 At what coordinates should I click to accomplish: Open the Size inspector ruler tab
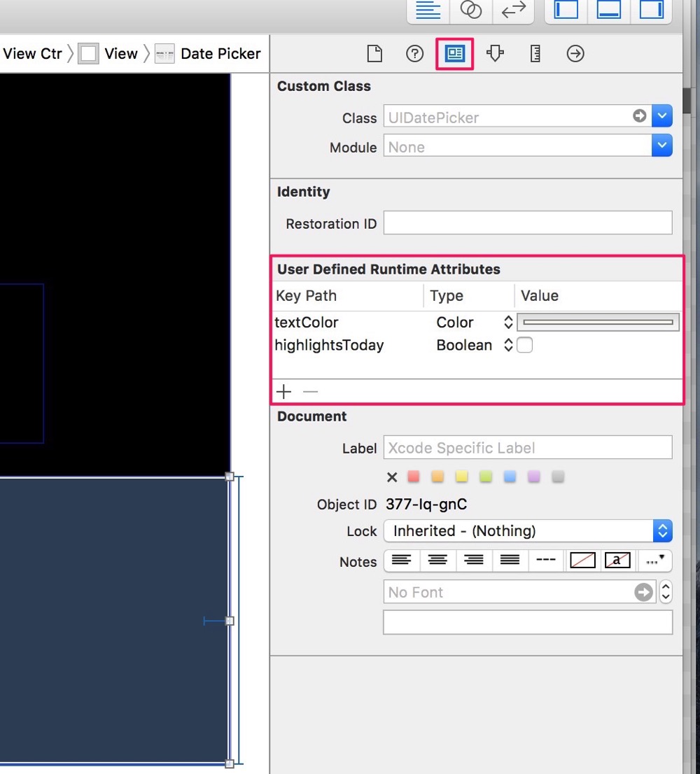[535, 53]
